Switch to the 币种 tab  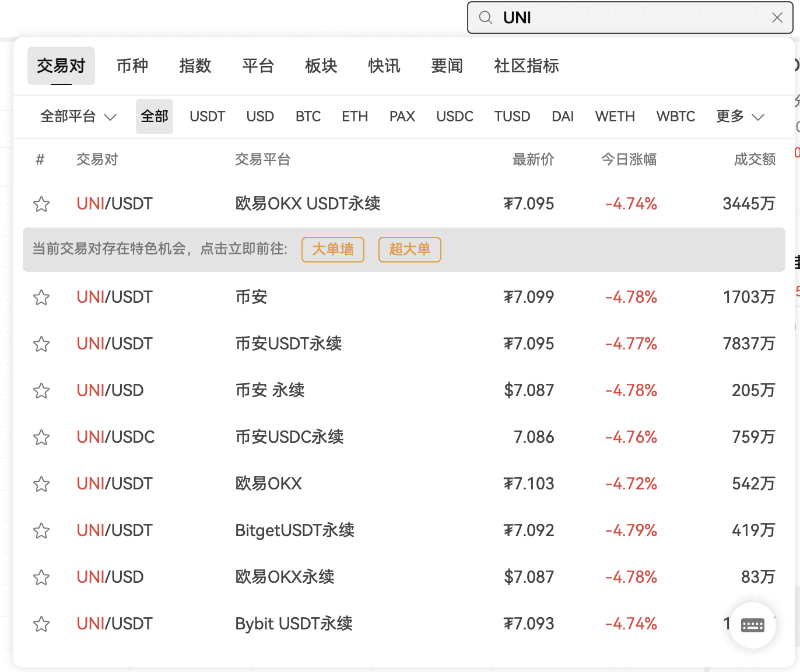pyautogui.click(x=132, y=66)
